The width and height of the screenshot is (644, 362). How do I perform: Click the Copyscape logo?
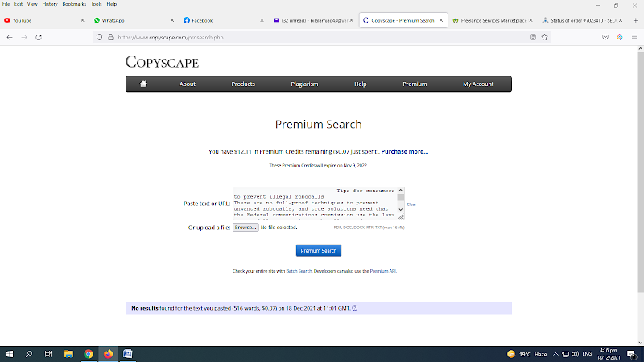click(x=162, y=62)
